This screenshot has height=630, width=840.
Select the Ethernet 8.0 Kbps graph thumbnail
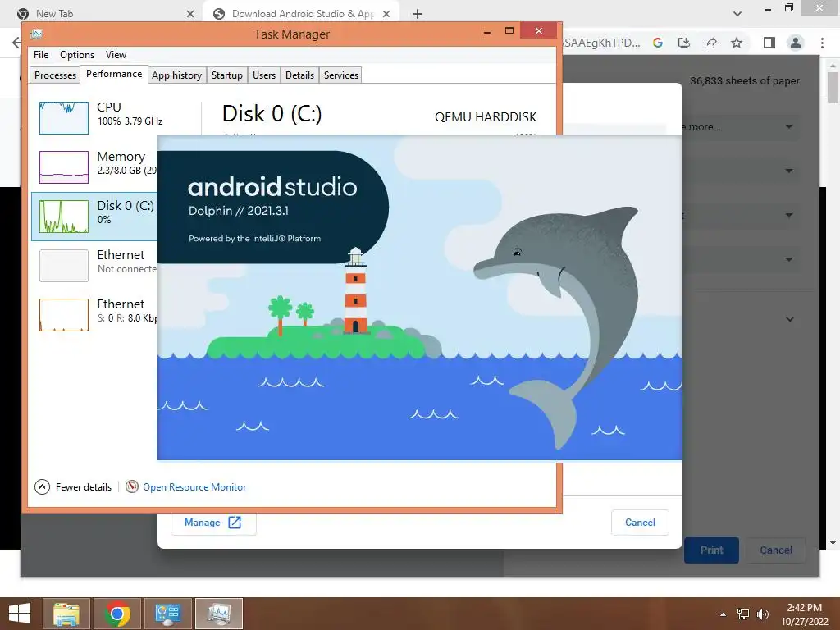(x=64, y=315)
